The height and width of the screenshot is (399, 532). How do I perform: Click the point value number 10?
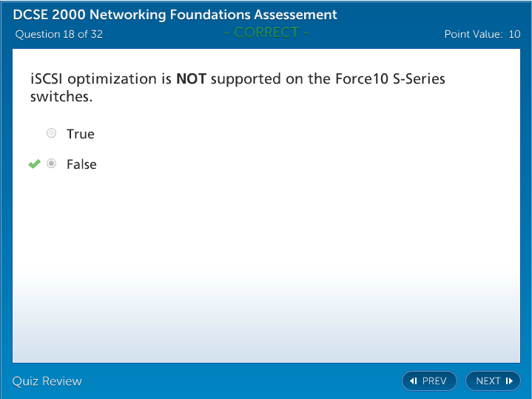514,34
